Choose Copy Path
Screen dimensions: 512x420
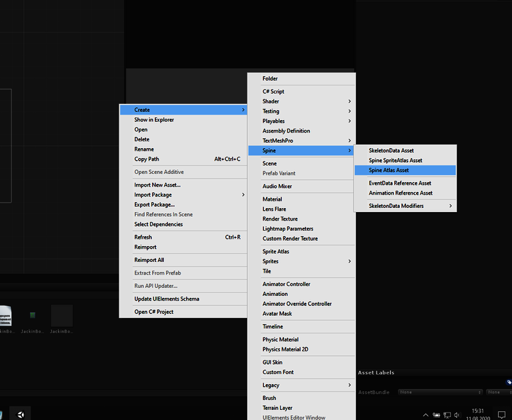click(183, 159)
